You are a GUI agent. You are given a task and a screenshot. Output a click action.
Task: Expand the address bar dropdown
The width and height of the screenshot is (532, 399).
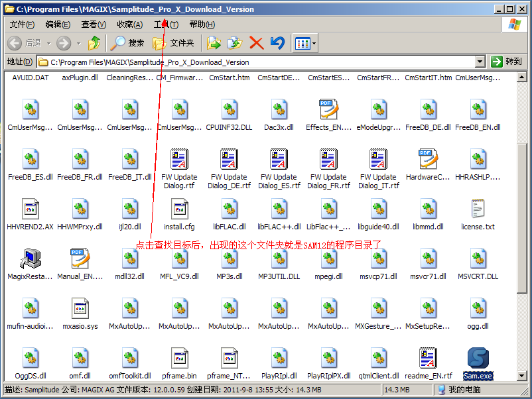point(480,62)
